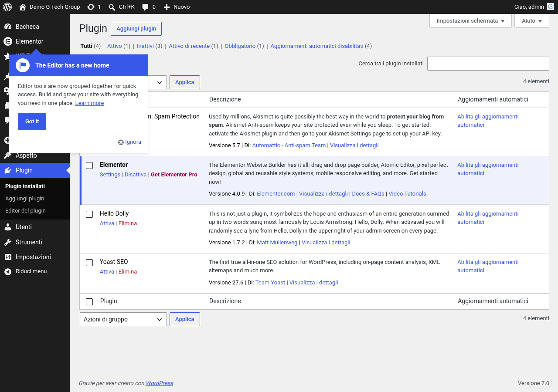The width and height of the screenshot is (558, 392).
Task: Open Matt Mullenweg author link
Action: click(x=277, y=243)
